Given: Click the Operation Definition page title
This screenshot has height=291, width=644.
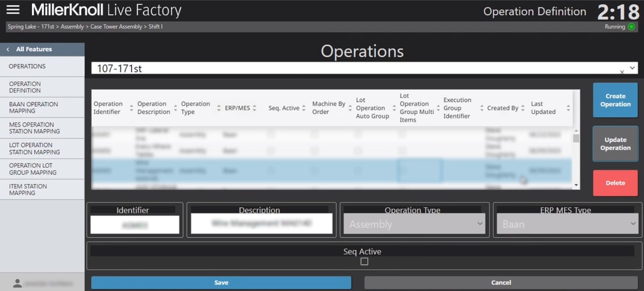Looking at the screenshot, I should point(535,12).
